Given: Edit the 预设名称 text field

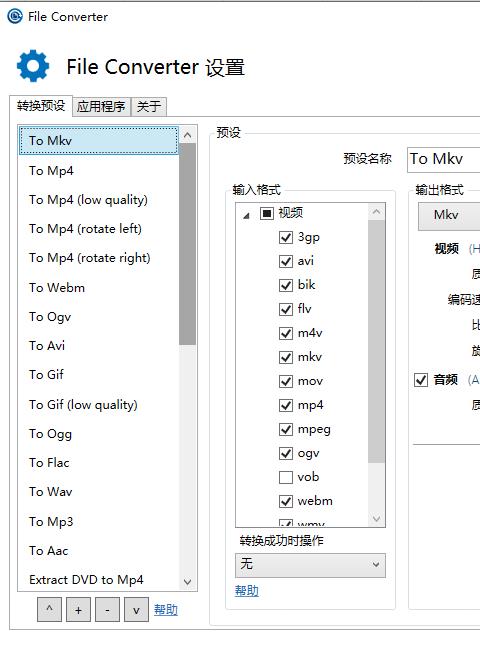Looking at the screenshot, I should 444,159.
